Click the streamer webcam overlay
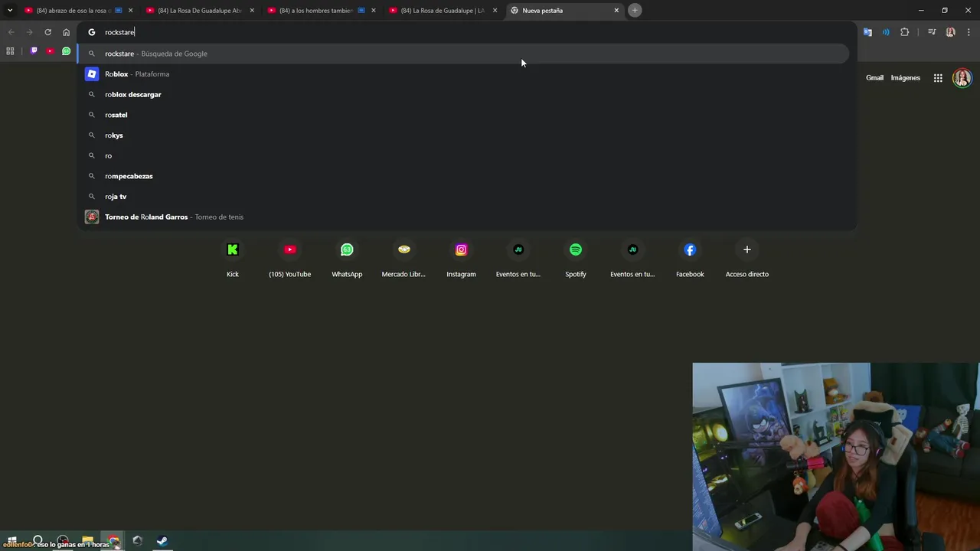The image size is (980, 551). 836,457
